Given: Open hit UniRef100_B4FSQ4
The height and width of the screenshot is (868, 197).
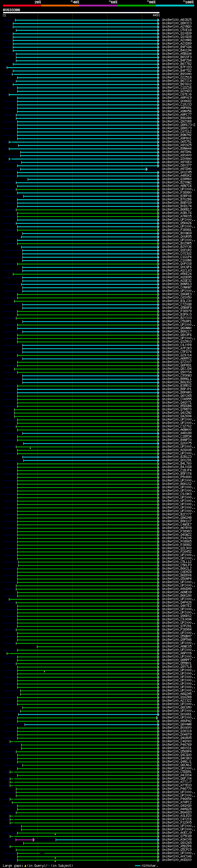Looking at the screenshot, I should click(x=177, y=47).
